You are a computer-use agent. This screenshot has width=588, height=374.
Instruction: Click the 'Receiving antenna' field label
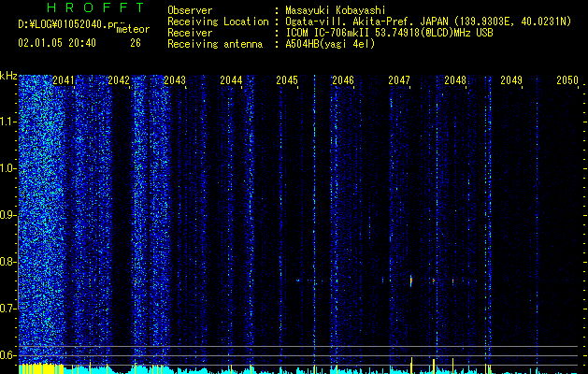(x=215, y=44)
